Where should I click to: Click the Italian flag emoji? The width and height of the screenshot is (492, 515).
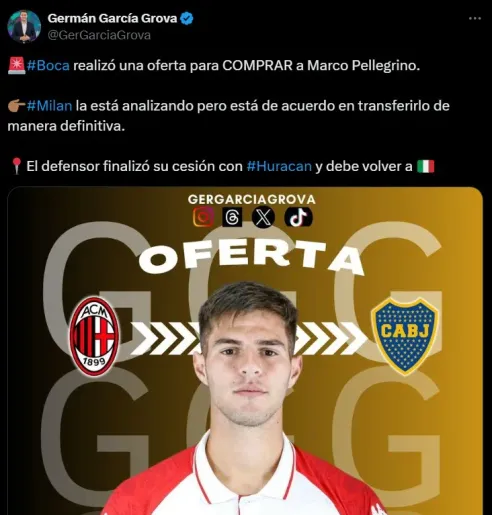[x=426, y=166]
